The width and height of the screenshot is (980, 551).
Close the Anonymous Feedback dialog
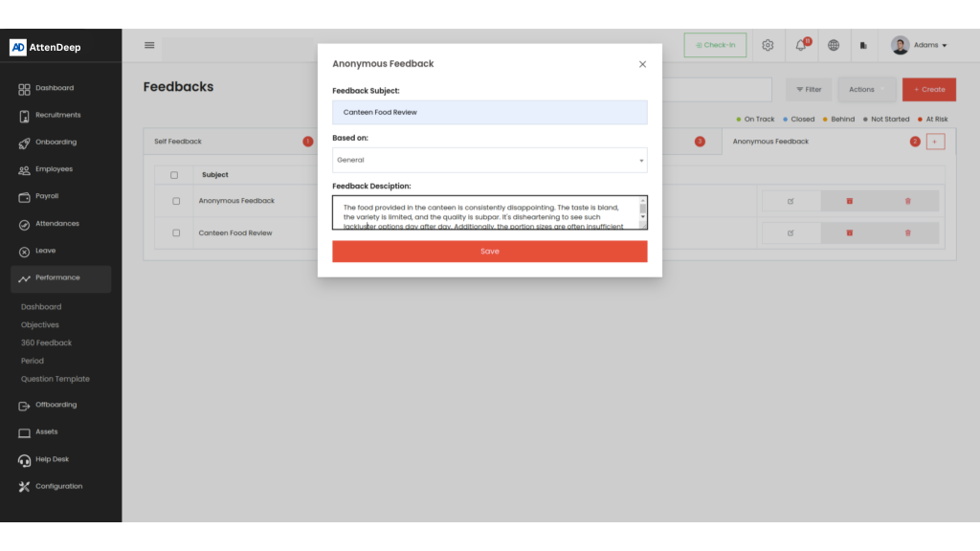pos(642,64)
